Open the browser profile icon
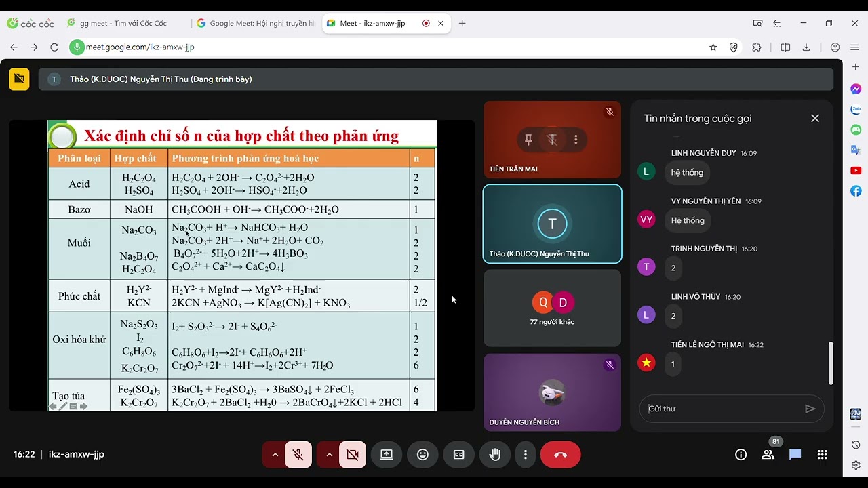The height and width of the screenshot is (488, 868). pyautogui.click(x=835, y=47)
